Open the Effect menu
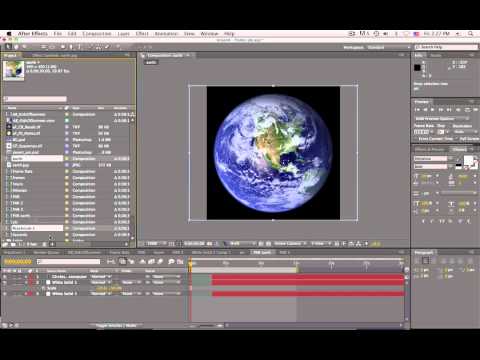This screenshot has height=360, width=480. click(x=142, y=34)
